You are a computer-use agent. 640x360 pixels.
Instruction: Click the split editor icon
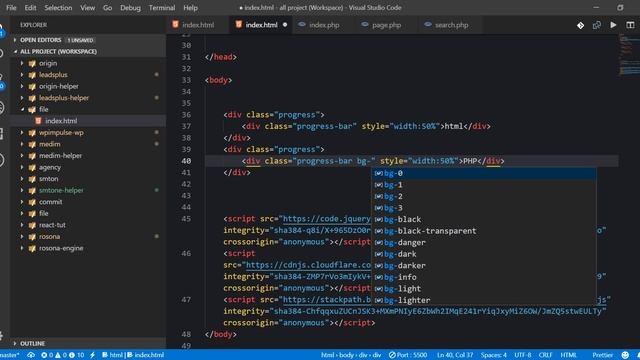[630, 25]
